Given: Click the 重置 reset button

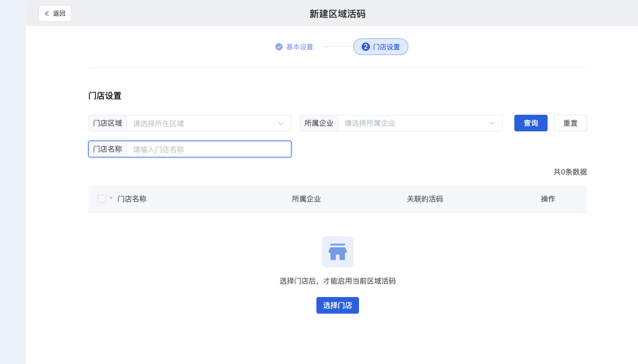Looking at the screenshot, I should 570,123.
